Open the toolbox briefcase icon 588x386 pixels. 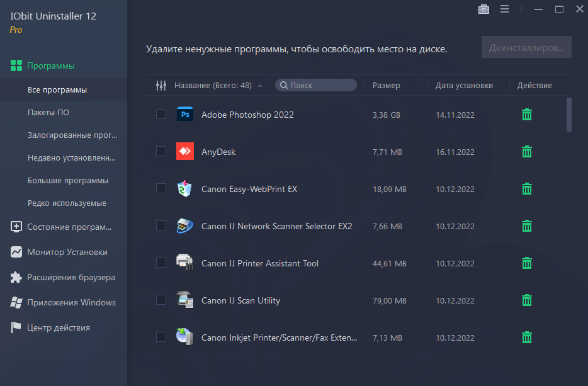483,9
